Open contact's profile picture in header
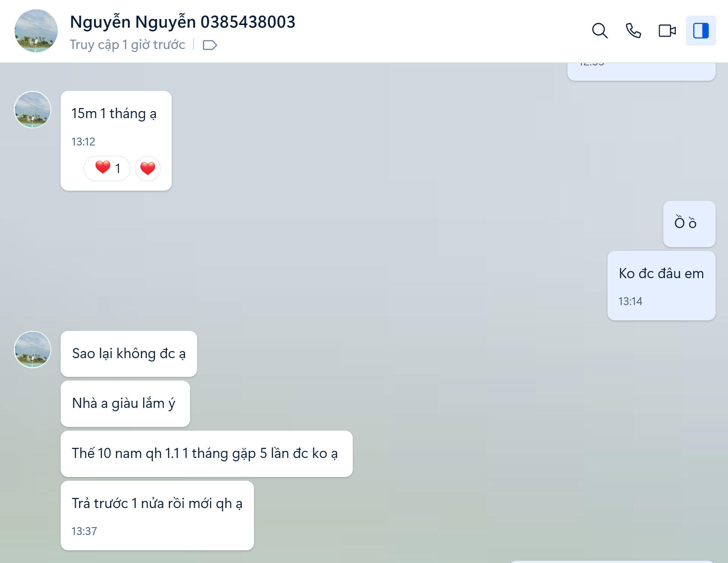 click(x=36, y=31)
